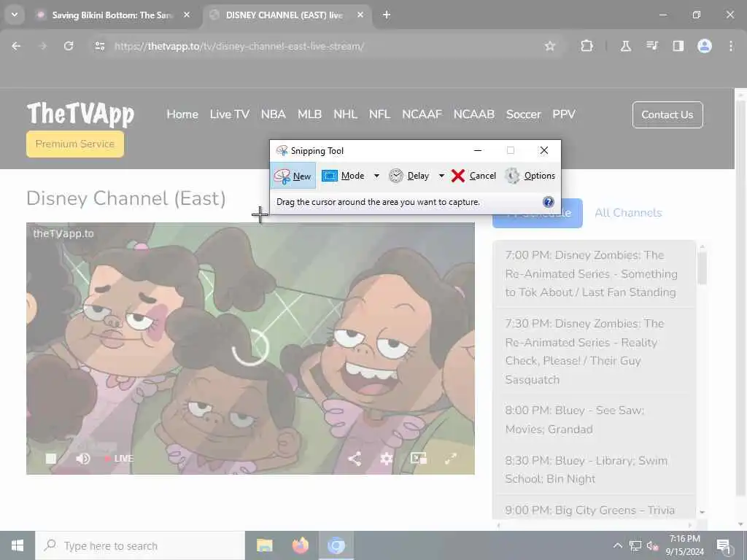The width and height of the screenshot is (747, 560).
Task: Open File Explorer from taskbar
Action: (264, 545)
